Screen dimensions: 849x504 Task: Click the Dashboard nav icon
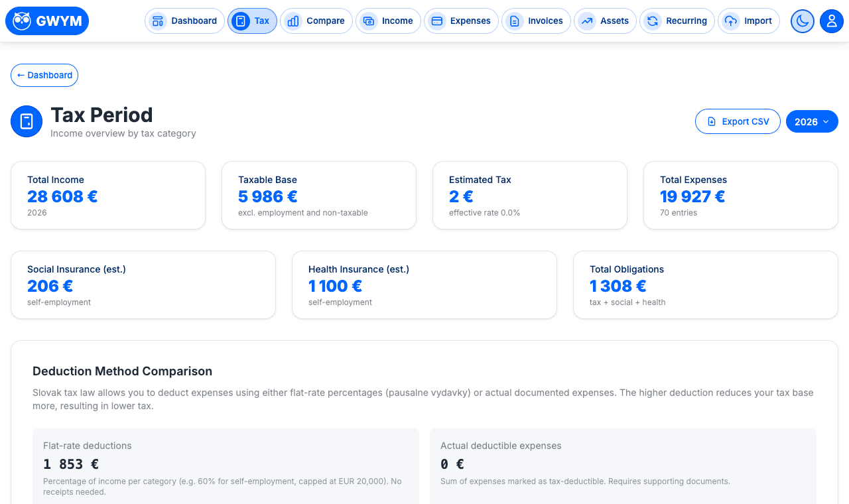click(x=158, y=21)
